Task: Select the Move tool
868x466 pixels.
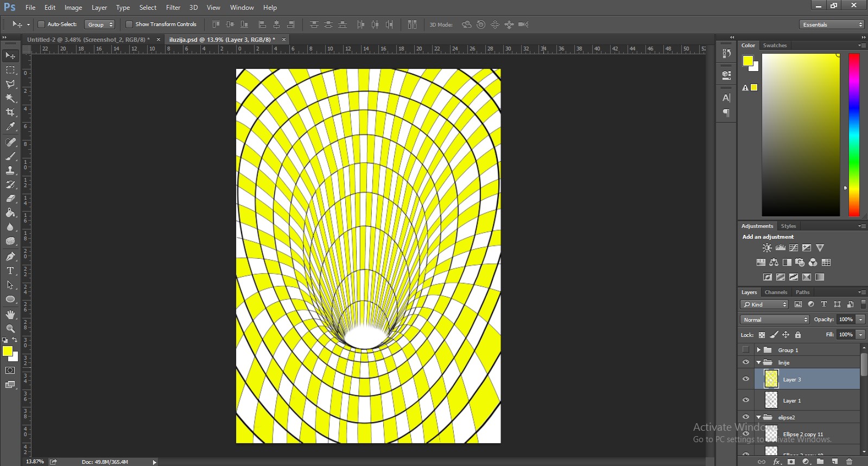Action: click(10, 56)
